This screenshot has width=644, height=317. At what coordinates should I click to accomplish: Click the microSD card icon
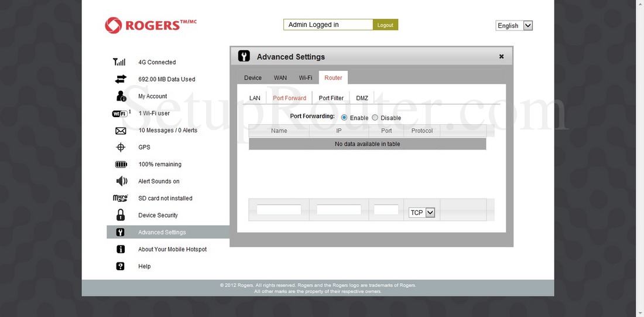tap(121, 198)
